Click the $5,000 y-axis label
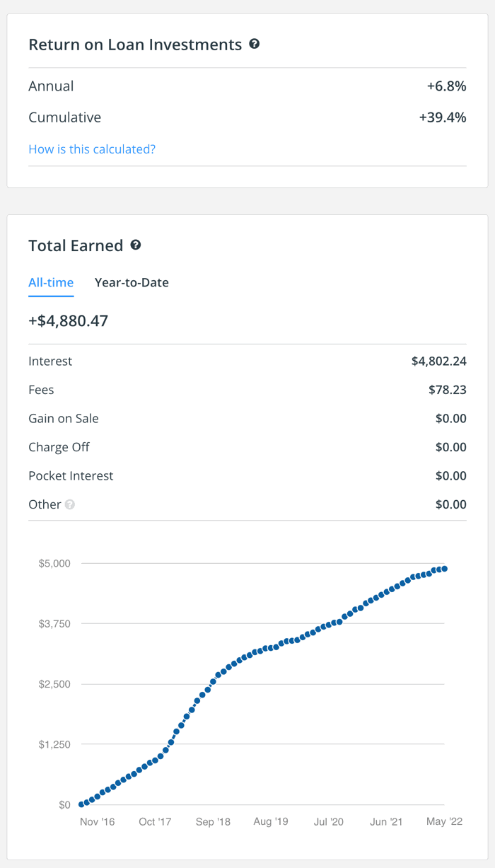The width and height of the screenshot is (495, 868). click(54, 563)
